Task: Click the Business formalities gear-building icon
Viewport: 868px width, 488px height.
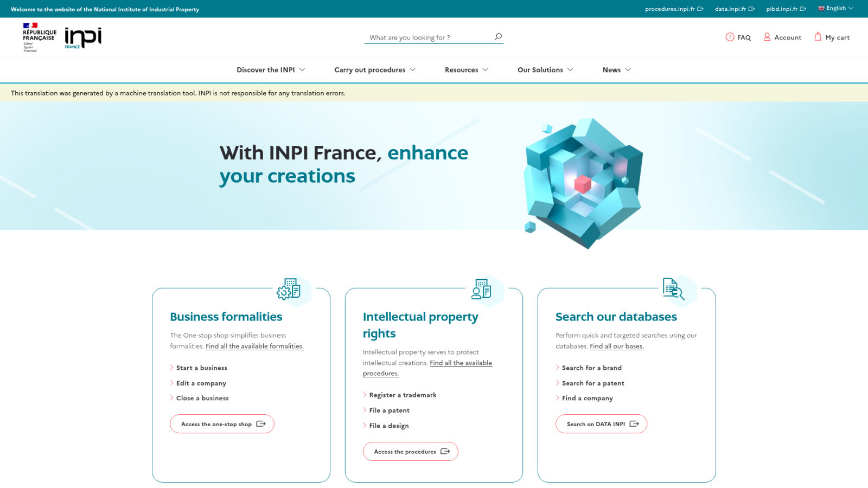Action: 289,289
